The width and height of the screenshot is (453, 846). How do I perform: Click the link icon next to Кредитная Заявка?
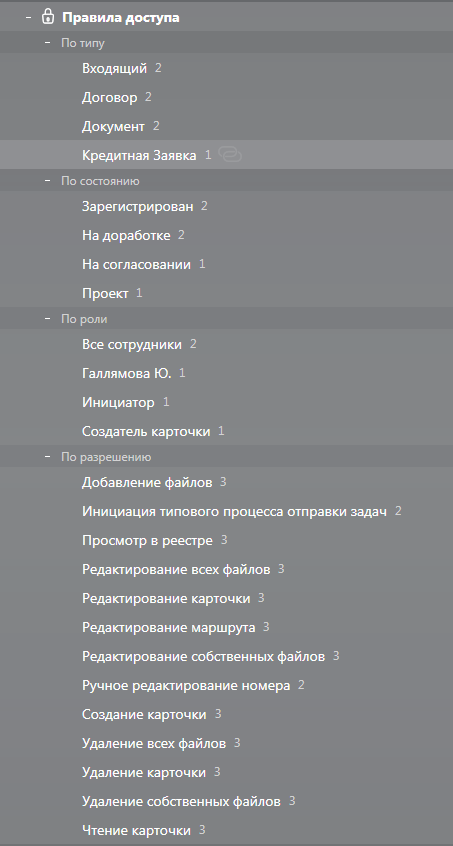pos(230,155)
